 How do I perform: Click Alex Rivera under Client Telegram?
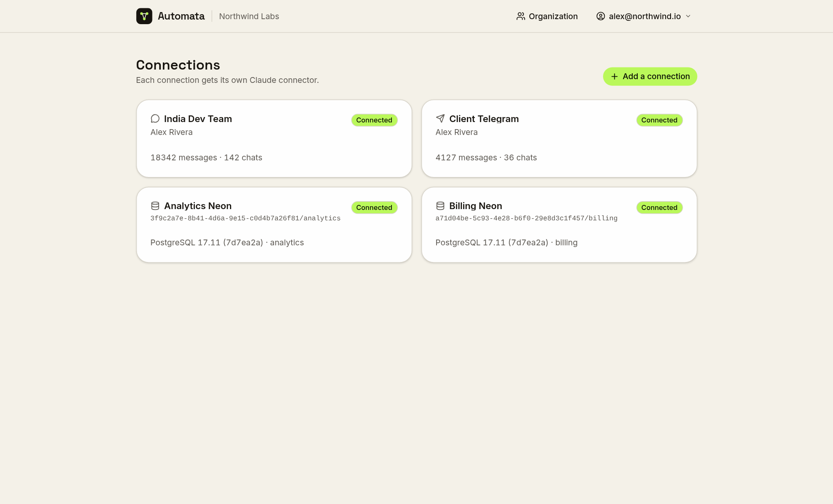456,132
